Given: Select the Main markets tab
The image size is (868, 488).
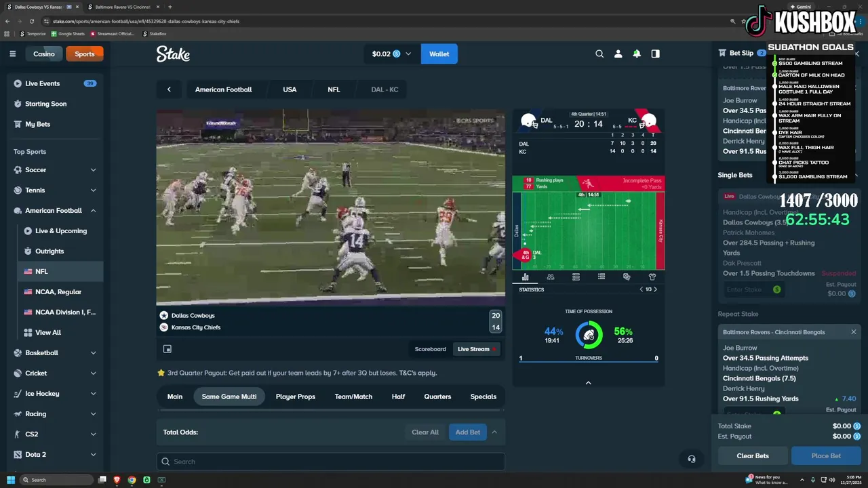Looking at the screenshot, I should 175,396.
